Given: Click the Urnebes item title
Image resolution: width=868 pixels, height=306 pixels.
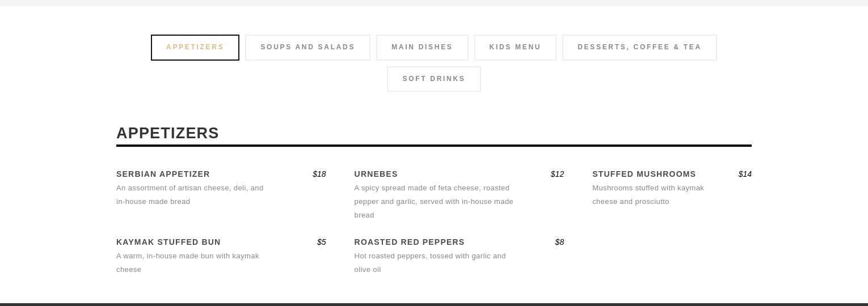Looking at the screenshot, I should (376, 174).
